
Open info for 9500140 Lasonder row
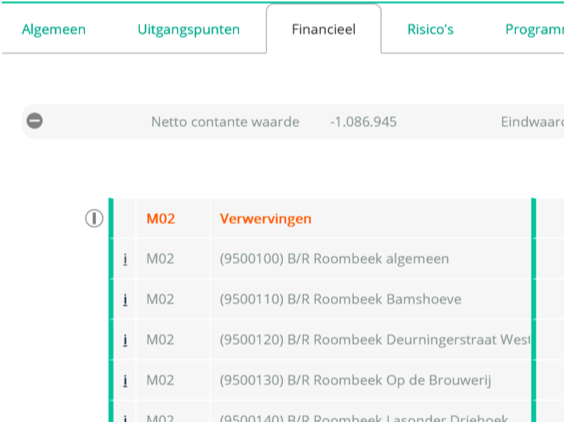coord(125,418)
